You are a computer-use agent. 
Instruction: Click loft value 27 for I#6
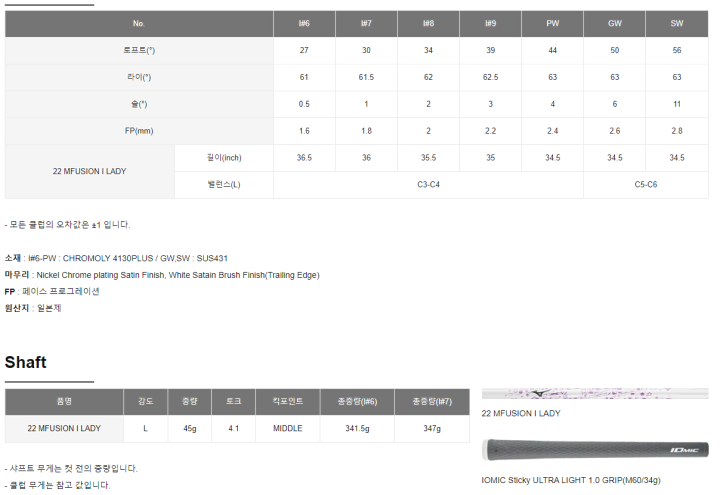[x=304, y=51]
